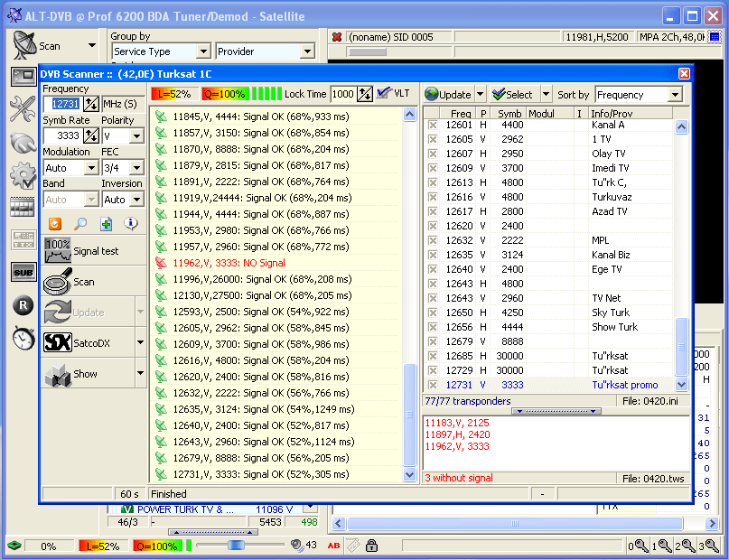Click the speaker volume icon in status bar
The height and width of the screenshot is (560, 729).
(x=296, y=545)
